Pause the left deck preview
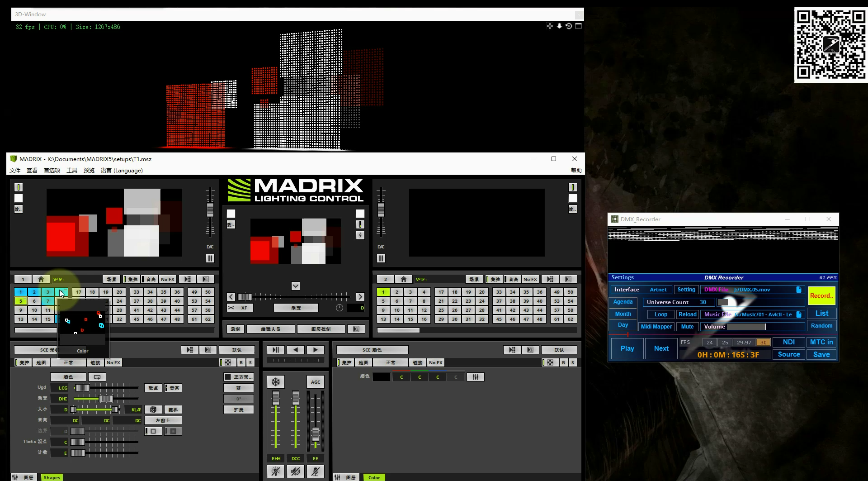The width and height of the screenshot is (868, 481). pyautogui.click(x=210, y=258)
